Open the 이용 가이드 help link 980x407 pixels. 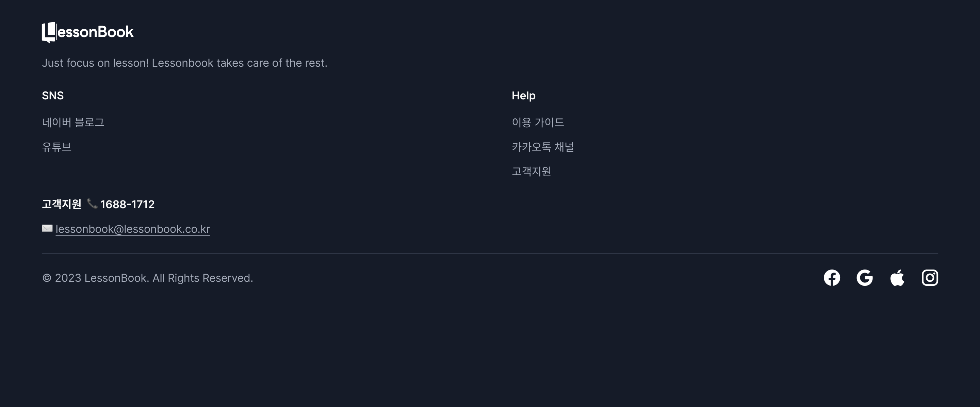click(538, 122)
